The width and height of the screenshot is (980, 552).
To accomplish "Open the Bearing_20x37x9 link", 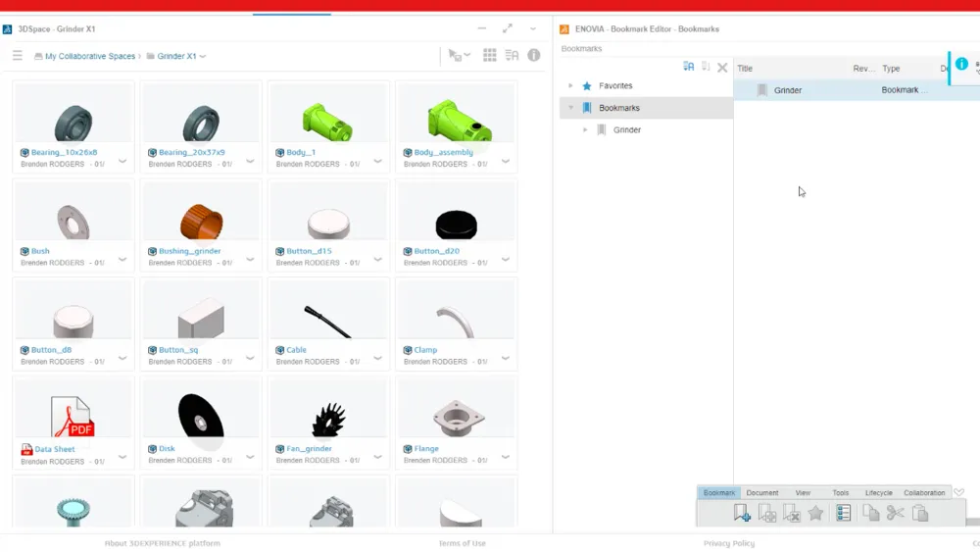I will point(191,152).
